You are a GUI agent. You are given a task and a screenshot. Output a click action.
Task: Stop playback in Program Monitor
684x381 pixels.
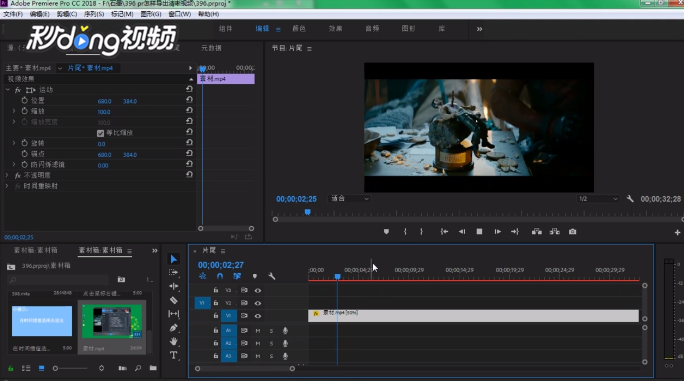(479, 232)
